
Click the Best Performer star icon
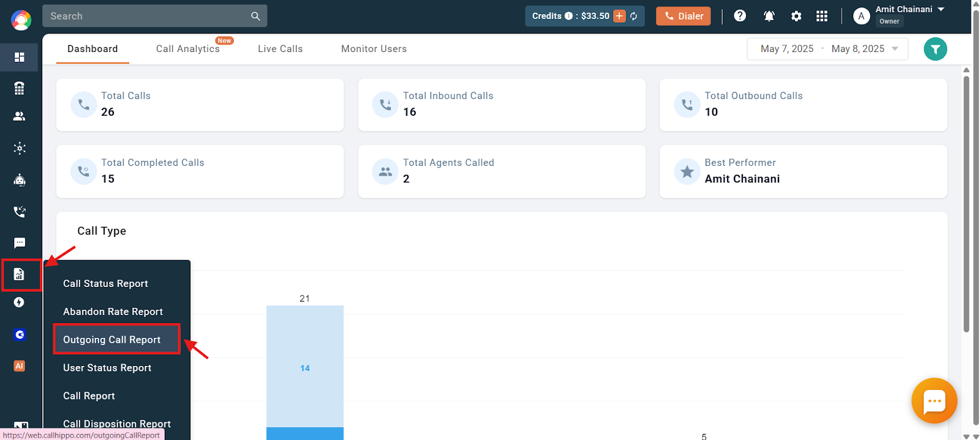[687, 171]
